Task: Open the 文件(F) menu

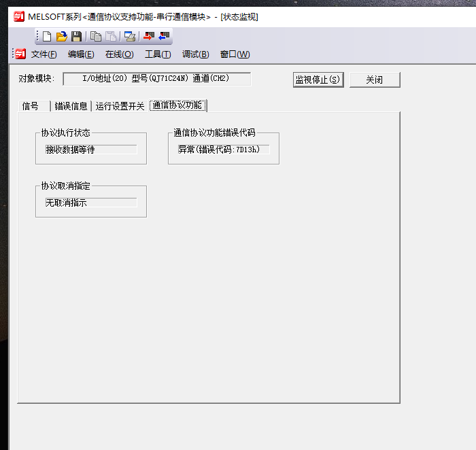Action: [44, 54]
